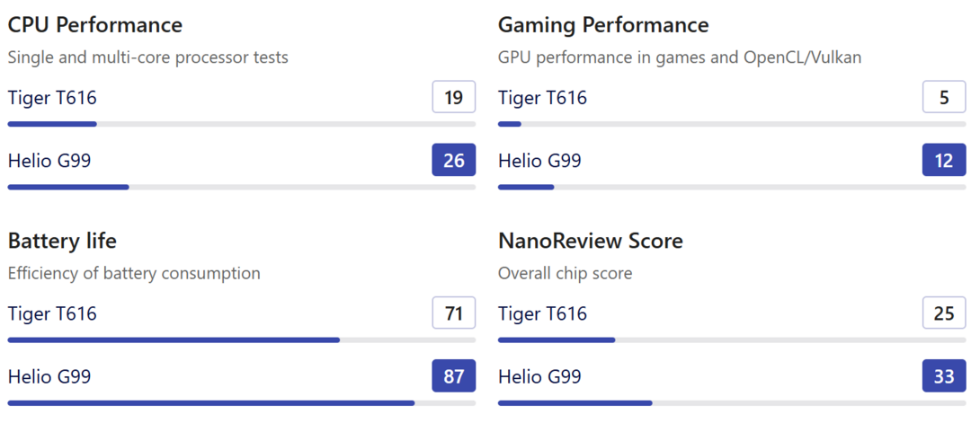Viewport: 980px width, 423px height.
Task: Click Tiger T616 NanoReview score badge 25
Action: [x=944, y=313]
